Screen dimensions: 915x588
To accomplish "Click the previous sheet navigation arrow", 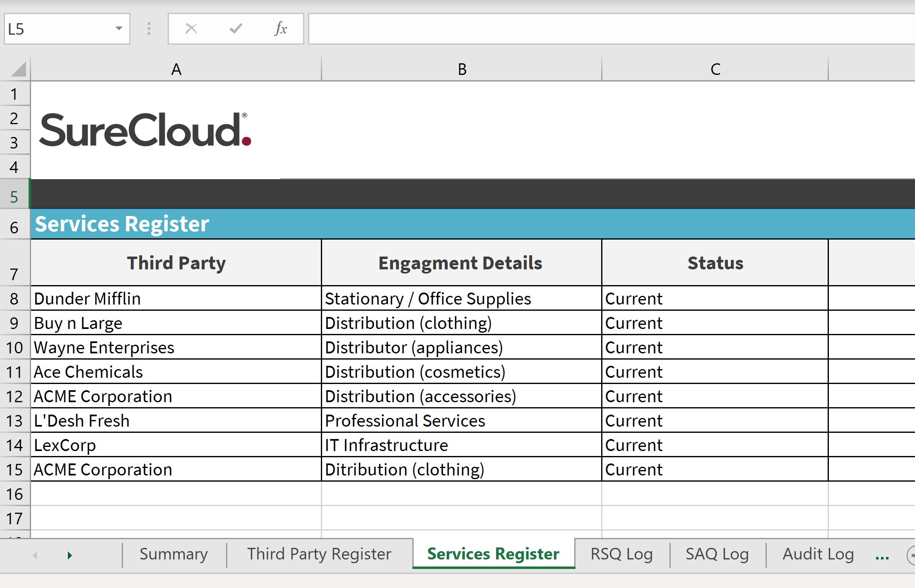I will [x=35, y=555].
